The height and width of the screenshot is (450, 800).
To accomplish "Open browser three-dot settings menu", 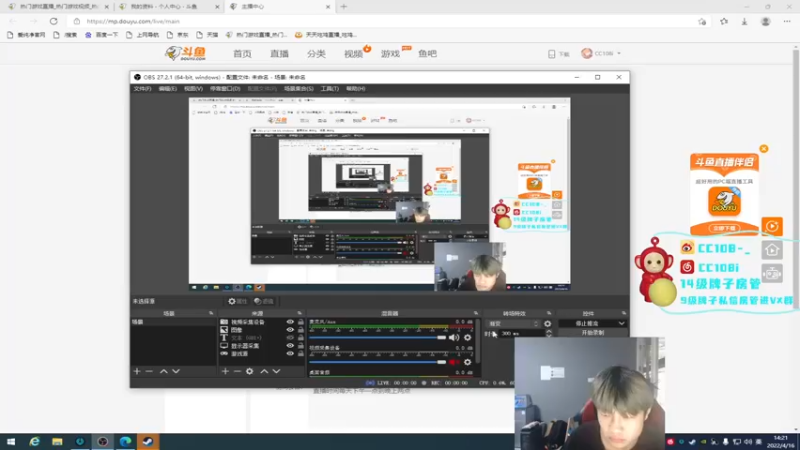I will click(x=787, y=21).
